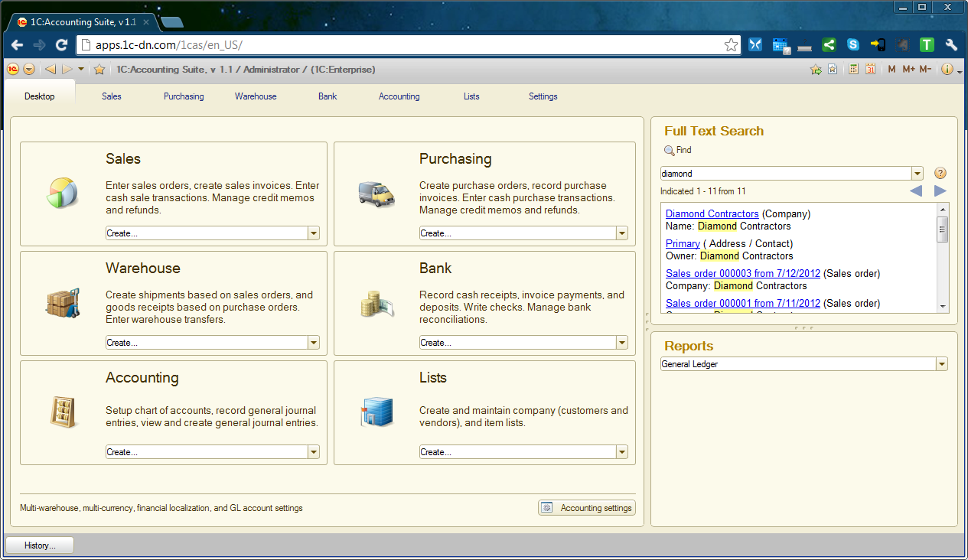
Task: Click the Sales pie chart icon
Action: [63, 193]
